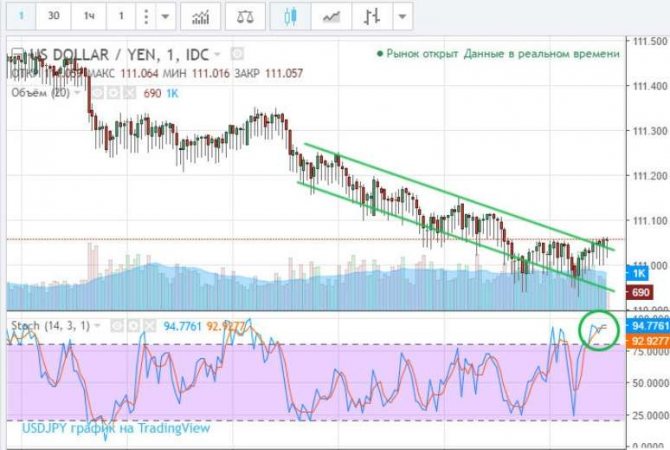Image resolution: width=670 pixels, height=450 pixels.
Task: Open Stoch indicator settings
Action: [x=131, y=325]
